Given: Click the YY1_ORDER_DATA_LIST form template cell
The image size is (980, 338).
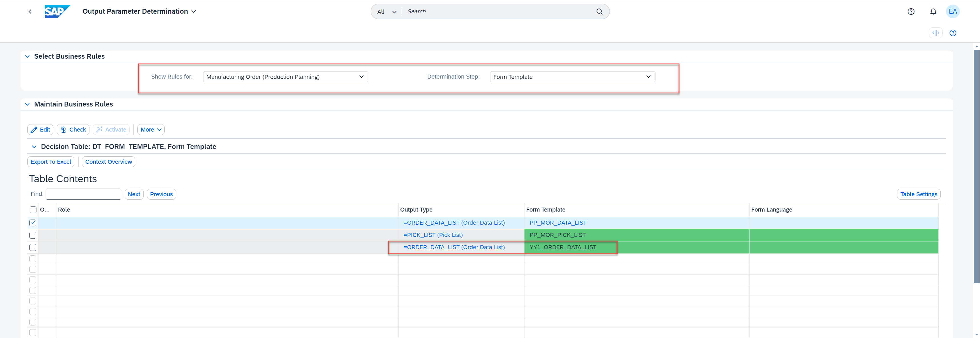Looking at the screenshot, I should (x=637, y=247).
